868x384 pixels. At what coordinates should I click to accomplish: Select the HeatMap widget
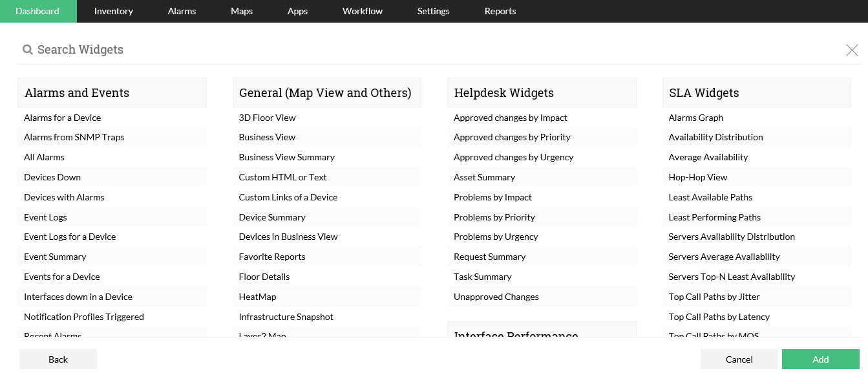(x=257, y=297)
